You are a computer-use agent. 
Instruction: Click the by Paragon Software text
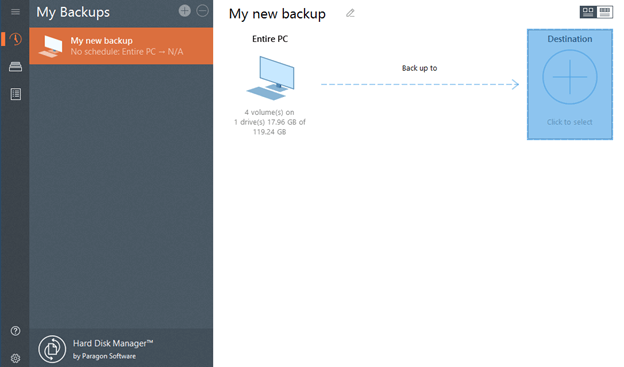point(104,356)
